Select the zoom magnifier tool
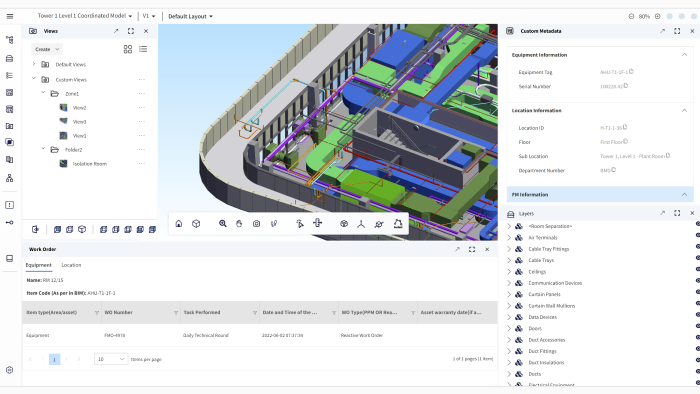Screen dimensions: 700x394 (222, 224)
